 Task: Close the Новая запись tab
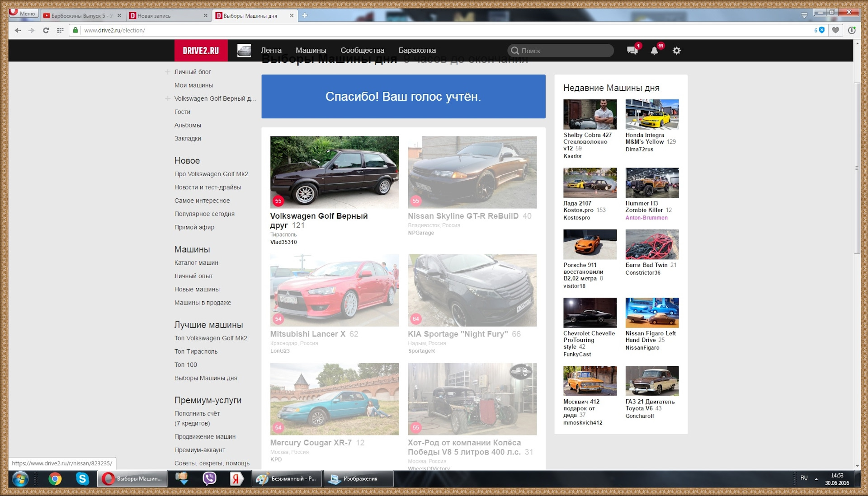pyautogui.click(x=205, y=15)
